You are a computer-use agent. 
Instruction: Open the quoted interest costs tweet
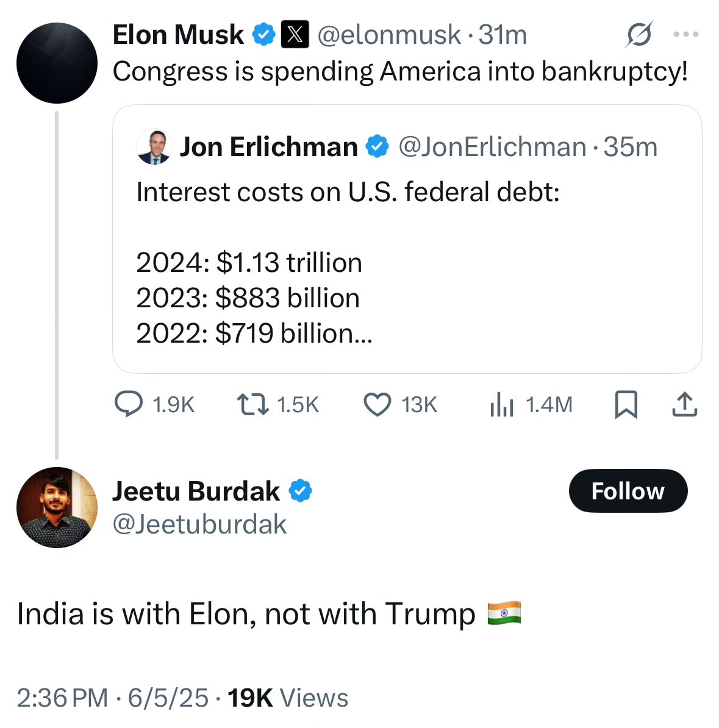[x=407, y=238]
